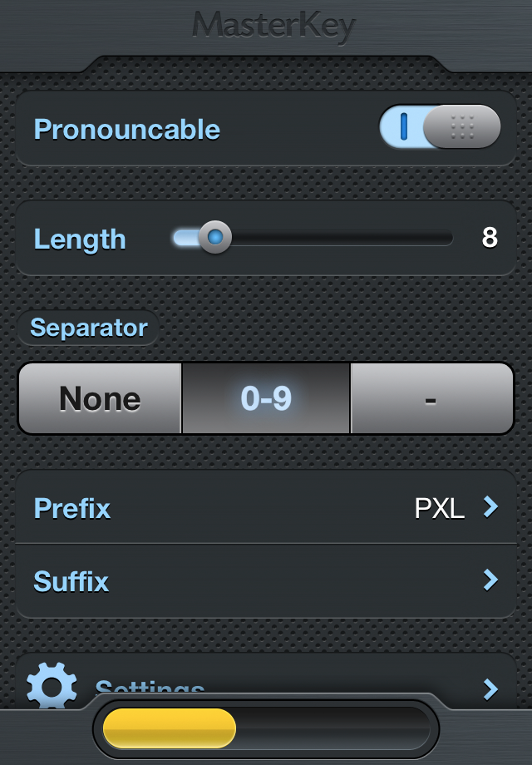Select the dash separator option
Screen dimensions: 532x765
(x=431, y=398)
